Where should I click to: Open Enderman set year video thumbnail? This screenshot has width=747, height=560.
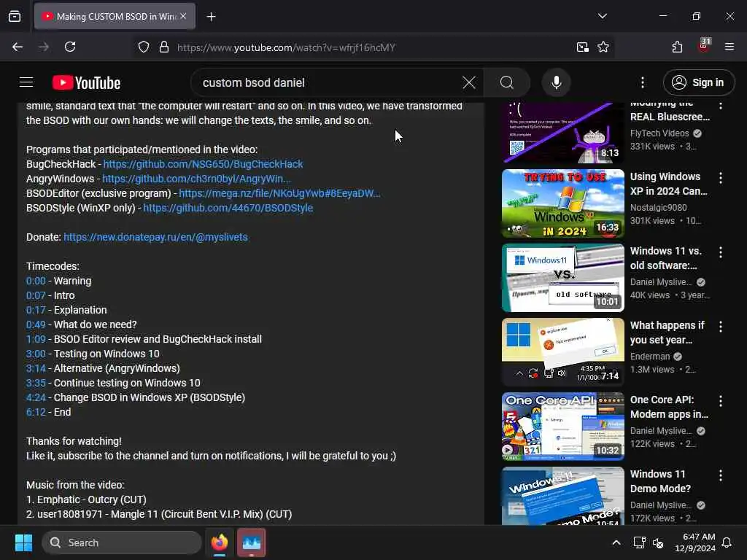(x=562, y=352)
